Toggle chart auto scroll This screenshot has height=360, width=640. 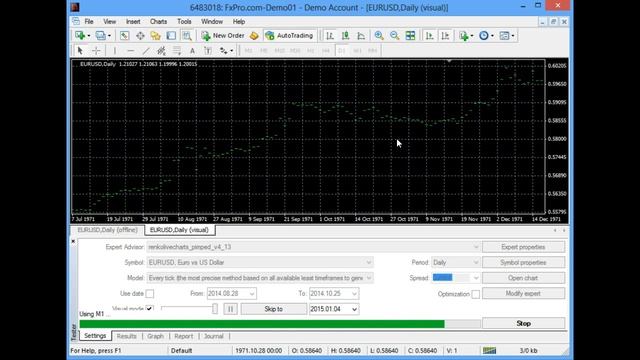click(x=429, y=36)
